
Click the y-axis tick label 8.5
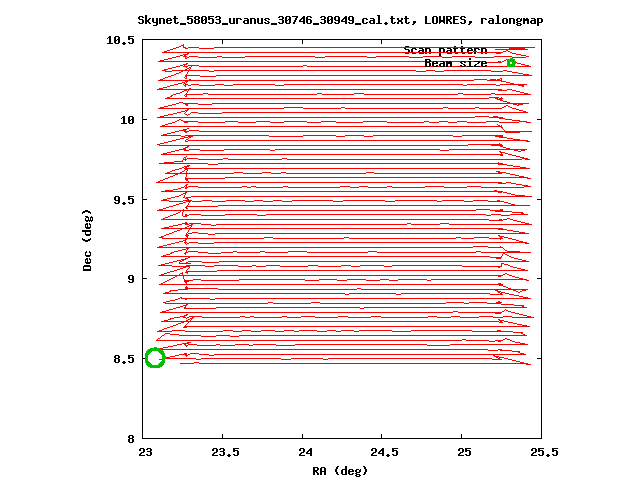[124, 359]
